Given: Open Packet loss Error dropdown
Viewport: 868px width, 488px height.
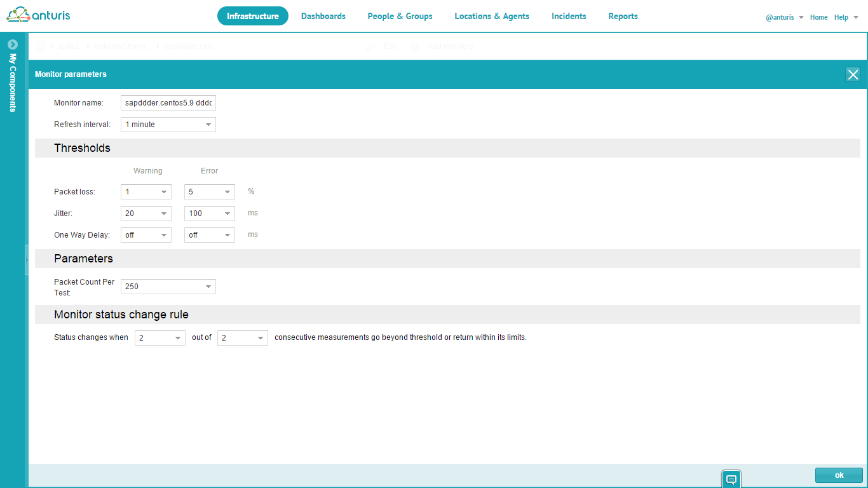Looking at the screenshot, I should point(210,192).
